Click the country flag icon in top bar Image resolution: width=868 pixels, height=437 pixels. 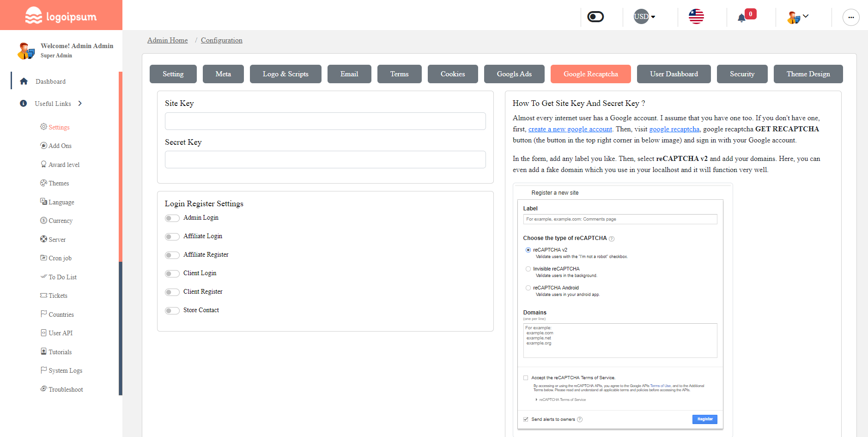696,17
